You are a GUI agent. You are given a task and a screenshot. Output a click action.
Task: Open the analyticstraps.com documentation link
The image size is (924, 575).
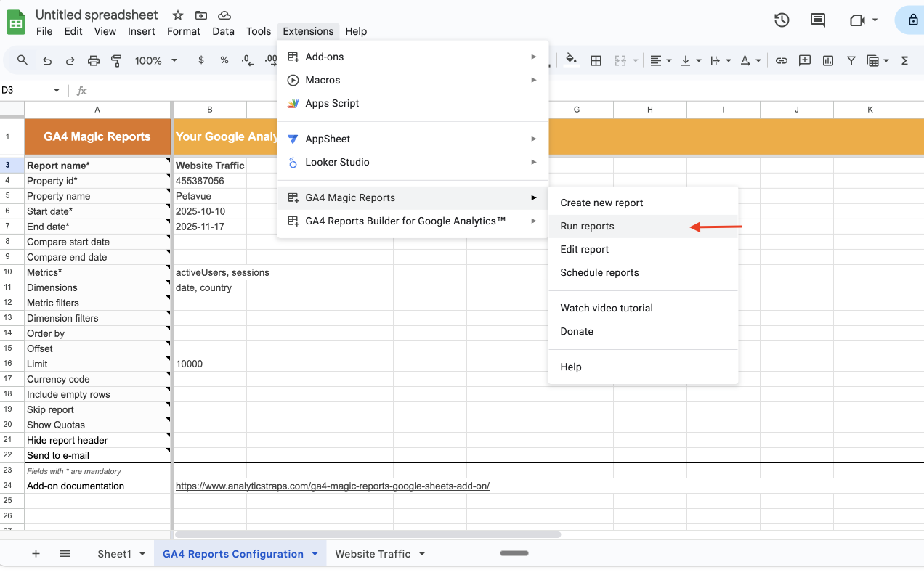pos(333,486)
